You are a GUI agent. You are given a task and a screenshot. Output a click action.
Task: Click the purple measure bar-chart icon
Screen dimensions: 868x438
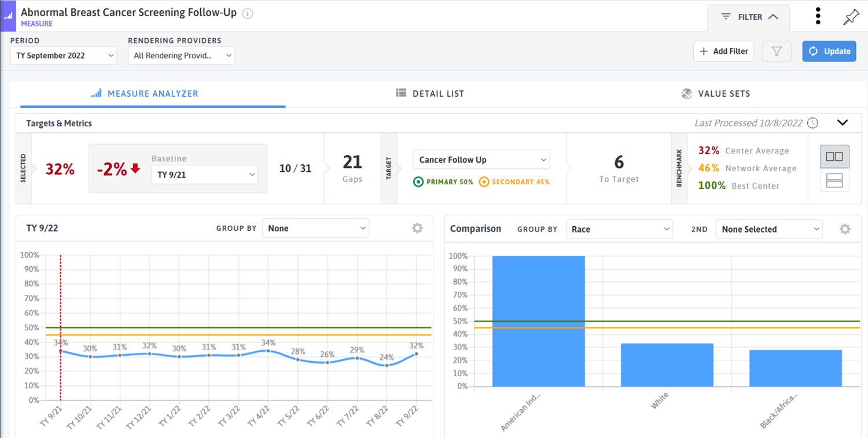8,16
